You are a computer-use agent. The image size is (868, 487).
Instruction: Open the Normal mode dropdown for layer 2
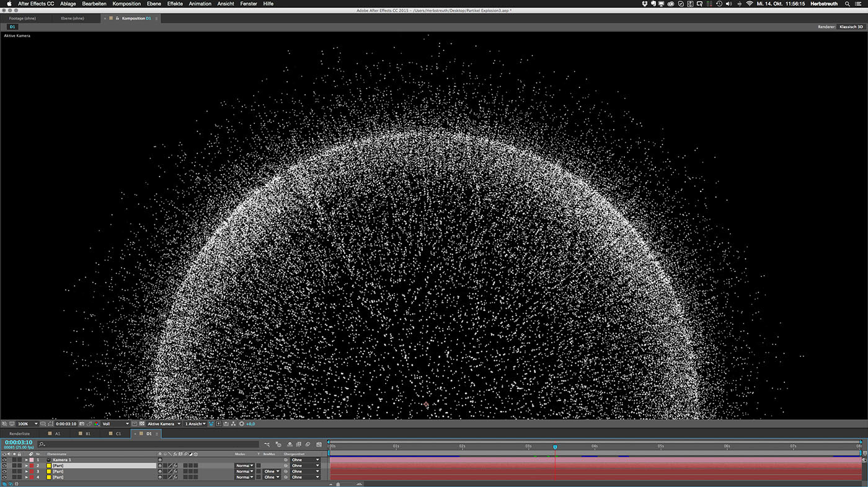click(x=244, y=465)
